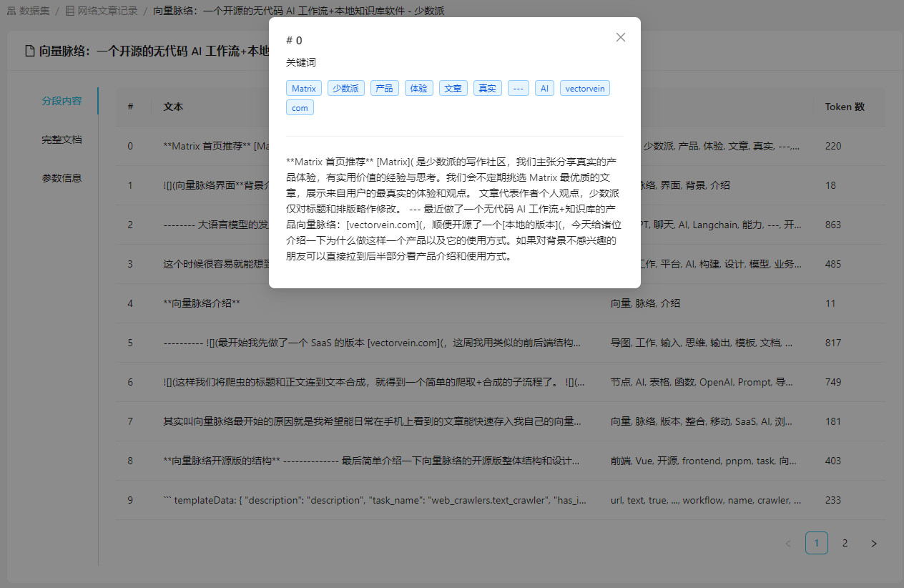Click the 体验 keyword tag
The height and width of the screenshot is (588, 904).
click(418, 89)
